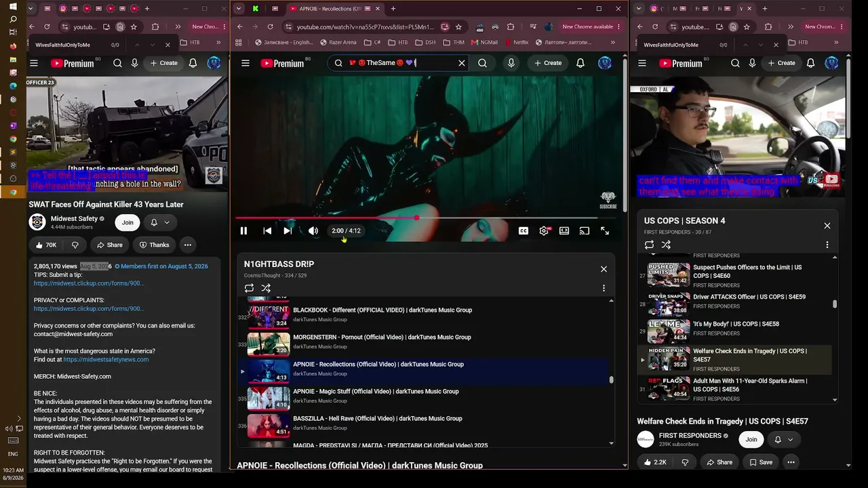The width and height of the screenshot is (868, 488).
Task: Open US COPS playlist options menu
Action: 827,245
